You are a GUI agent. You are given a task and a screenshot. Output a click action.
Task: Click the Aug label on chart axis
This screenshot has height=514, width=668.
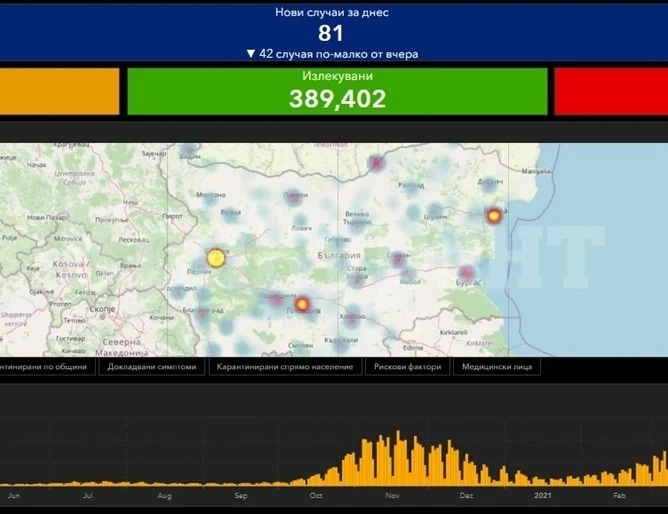[x=164, y=496]
